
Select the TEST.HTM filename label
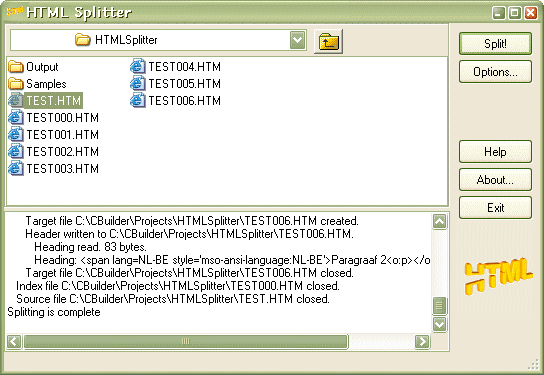tap(53, 101)
